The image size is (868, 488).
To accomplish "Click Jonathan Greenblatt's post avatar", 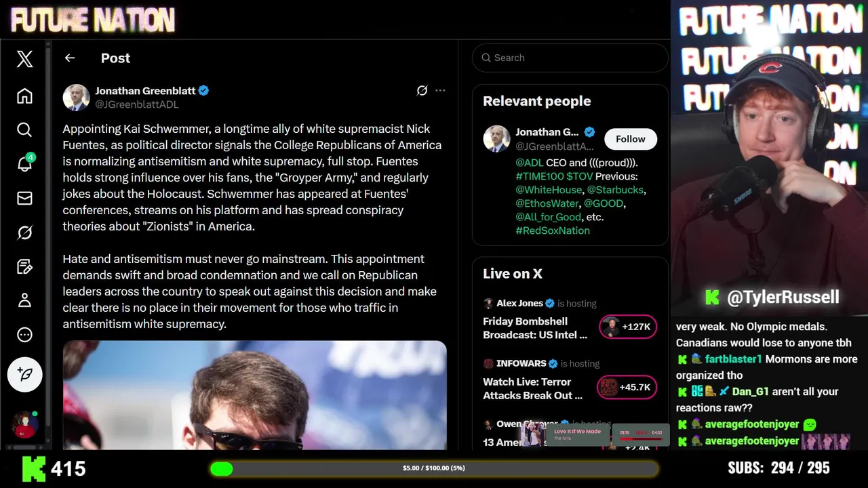I will pos(77,98).
